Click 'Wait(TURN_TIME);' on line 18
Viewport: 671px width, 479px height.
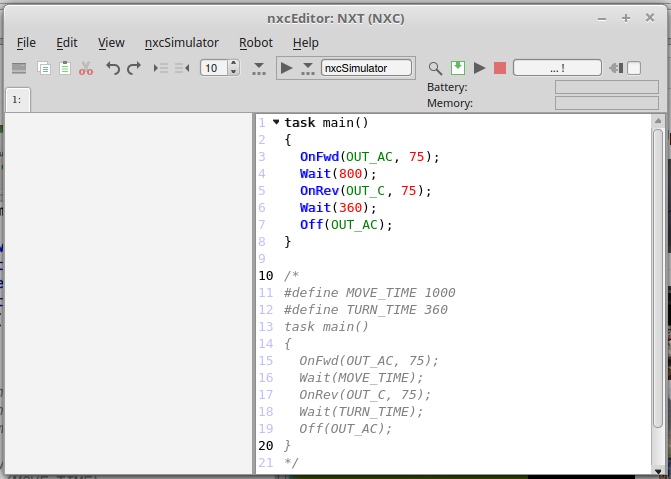coord(361,412)
